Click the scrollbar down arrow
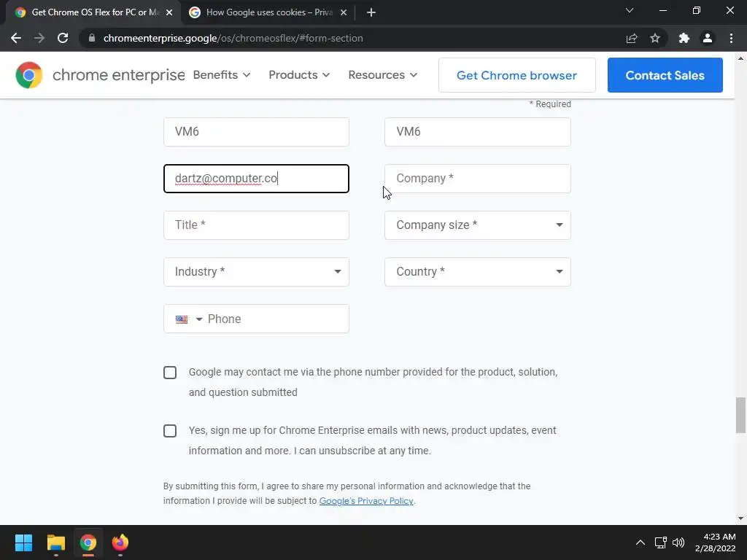This screenshot has height=560, width=747. click(740, 518)
